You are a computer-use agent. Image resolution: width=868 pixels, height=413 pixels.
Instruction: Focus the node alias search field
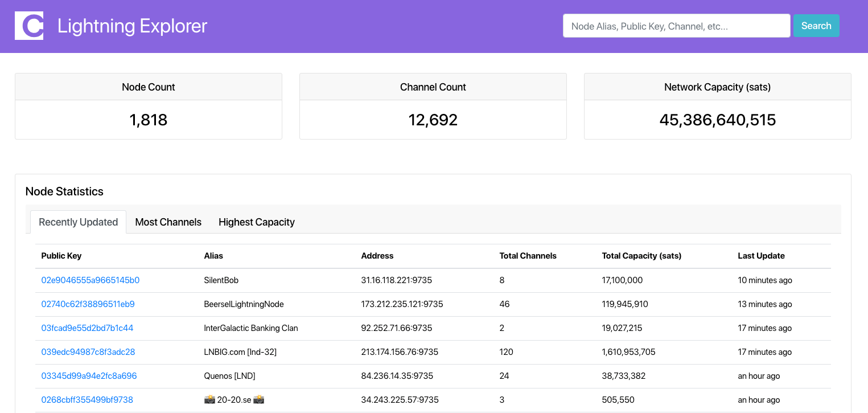pyautogui.click(x=676, y=26)
